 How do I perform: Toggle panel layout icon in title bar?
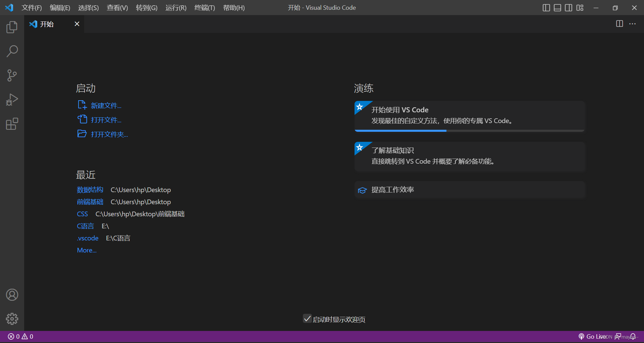tap(557, 8)
